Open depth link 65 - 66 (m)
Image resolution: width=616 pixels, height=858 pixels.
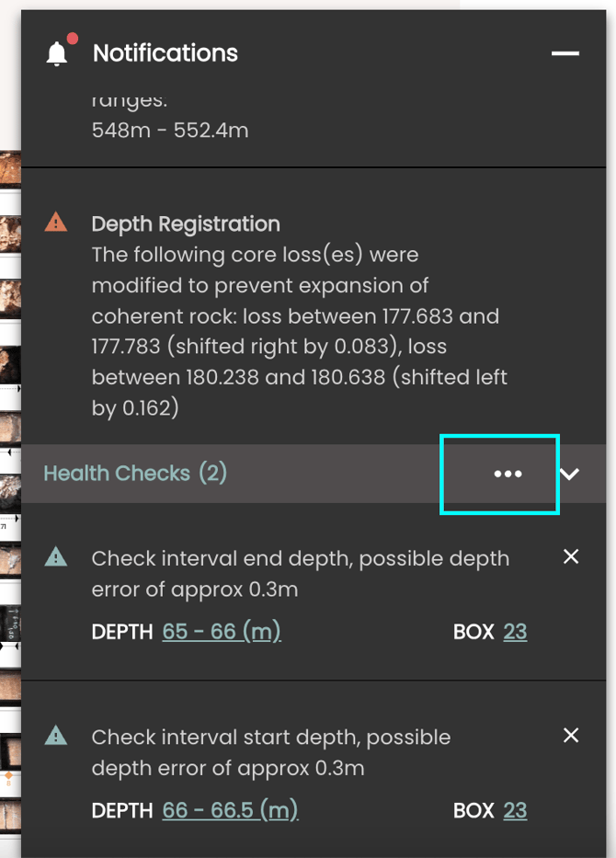coord(221,632)
